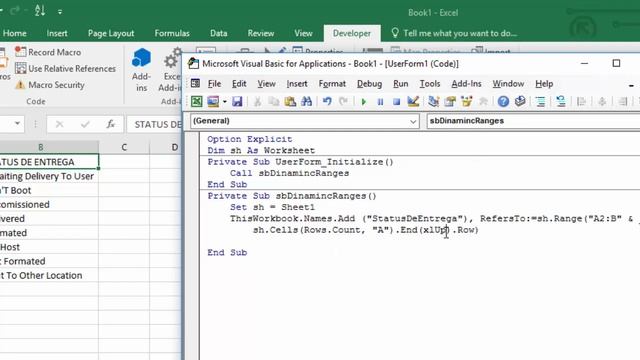Select the Developer ribbon tab
Image resolution: width=640 pixels, height=360 pixels.
pyautogui.click(x=352, y=33)
